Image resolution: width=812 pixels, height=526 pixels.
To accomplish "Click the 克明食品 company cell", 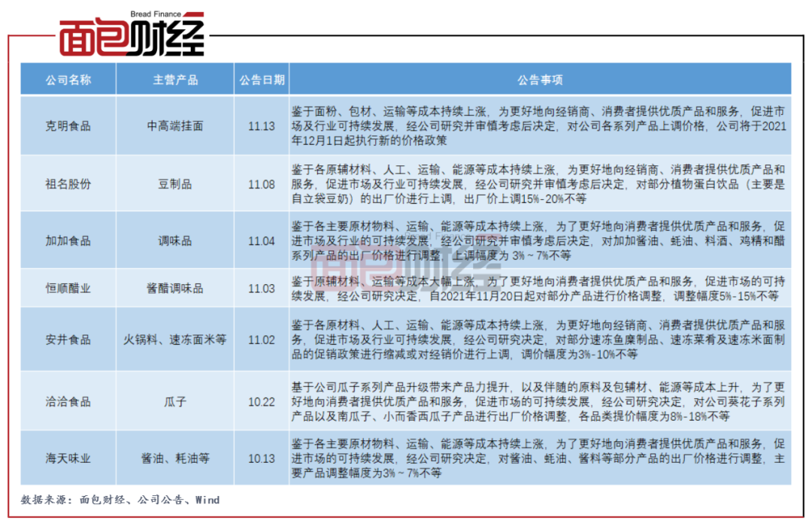I will click(68, 125).
